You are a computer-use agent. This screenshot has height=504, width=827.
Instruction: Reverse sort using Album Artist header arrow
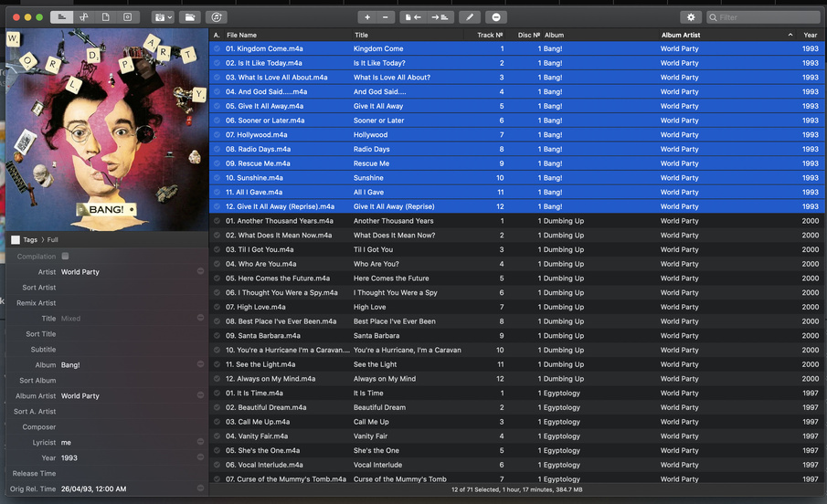[x=790, y=35]
